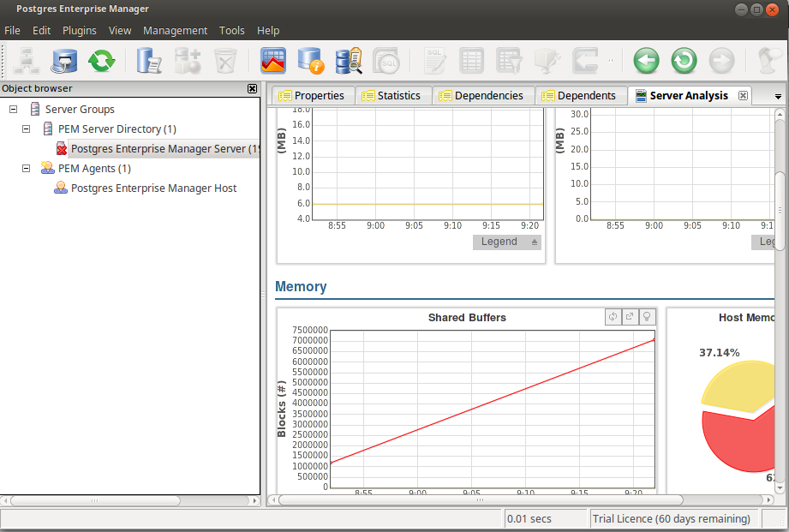Select PEM Server Directory (1) node
This screenshot has height=532, width=789.
117,129
